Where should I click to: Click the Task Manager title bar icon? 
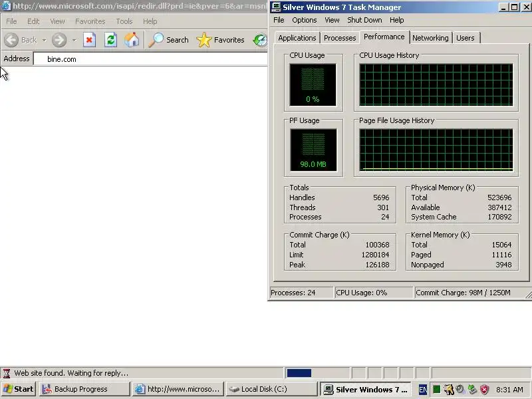276,7
